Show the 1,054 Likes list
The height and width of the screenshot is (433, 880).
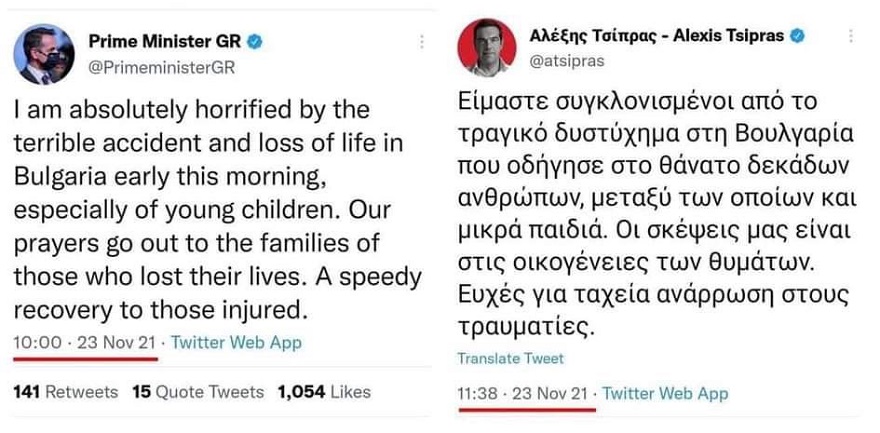324,391
